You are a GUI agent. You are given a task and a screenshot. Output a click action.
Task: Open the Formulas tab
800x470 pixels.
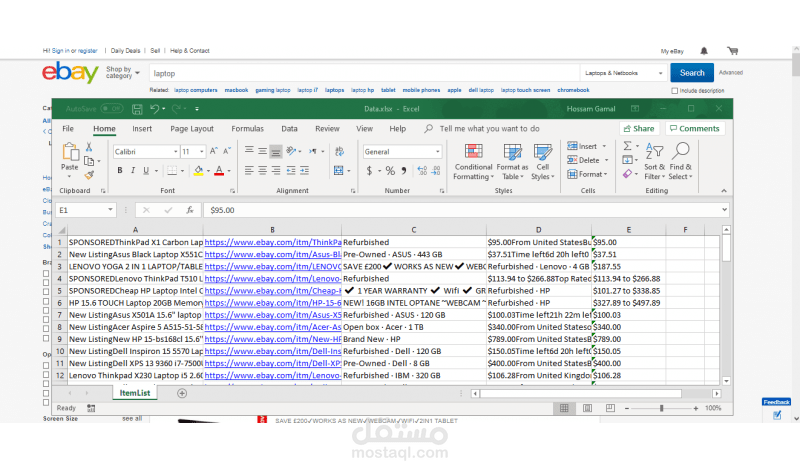247,129
